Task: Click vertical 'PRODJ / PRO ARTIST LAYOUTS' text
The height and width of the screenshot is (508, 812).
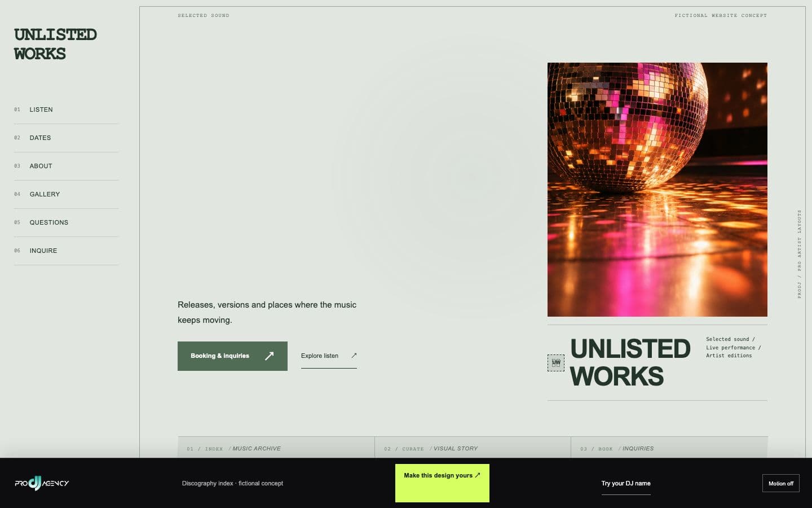Action: click(x=799, y=254)
